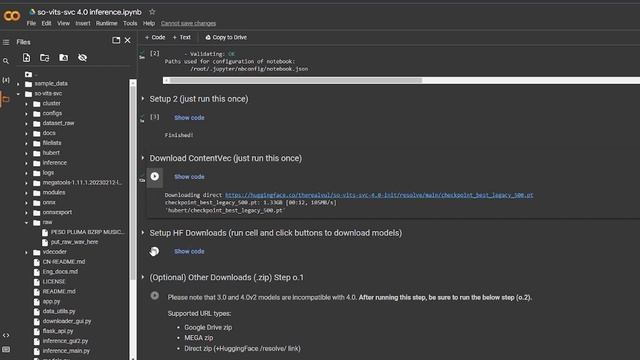This screenshot has height=360, width=640.
Task: Show code for the Setup 2 cell
Action: [x=189, y=118]
